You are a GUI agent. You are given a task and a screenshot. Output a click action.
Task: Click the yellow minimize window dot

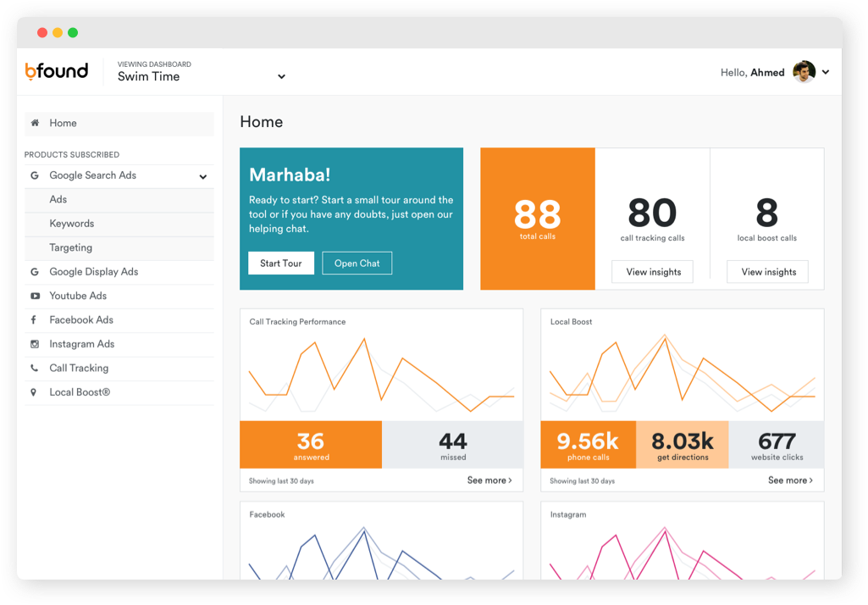(58, 33)
